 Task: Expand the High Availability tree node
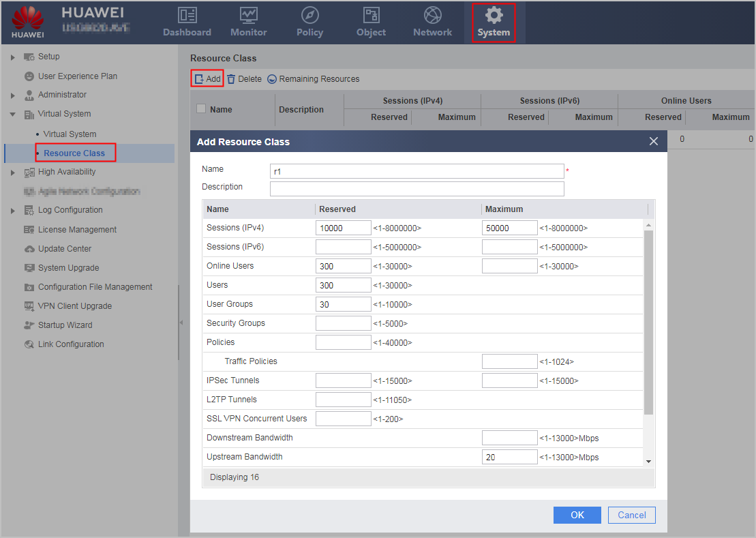click(x=13, y=172)
